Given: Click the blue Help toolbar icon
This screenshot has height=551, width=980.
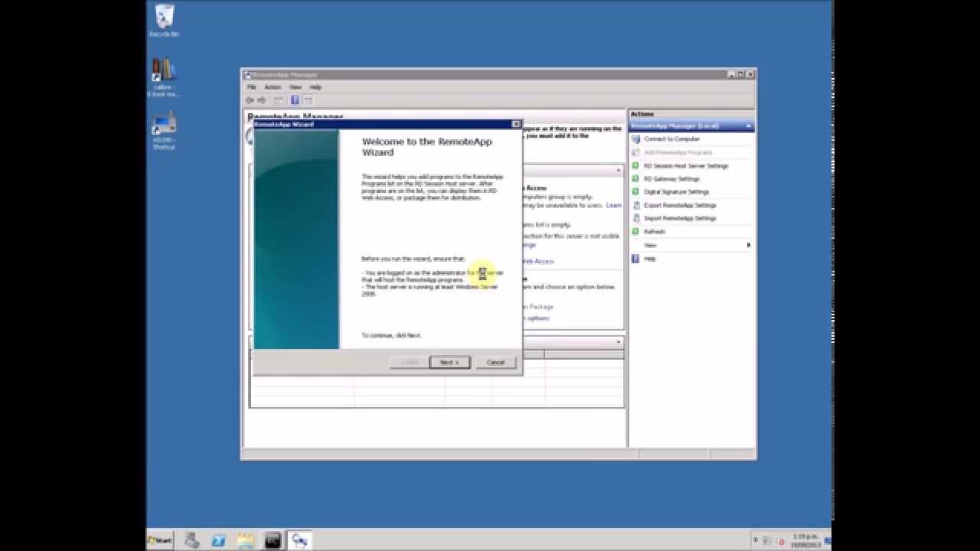Looking at the screenshot, I should (x=295, y=100).
